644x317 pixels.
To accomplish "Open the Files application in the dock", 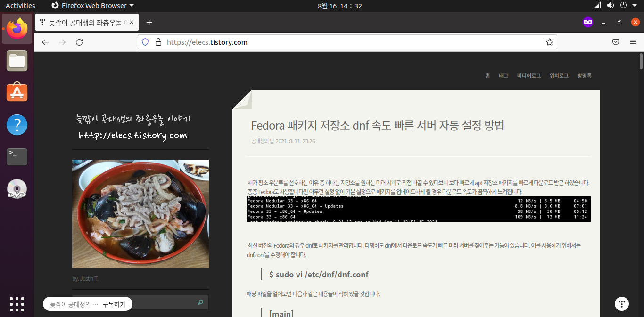I will pos(17,61).
